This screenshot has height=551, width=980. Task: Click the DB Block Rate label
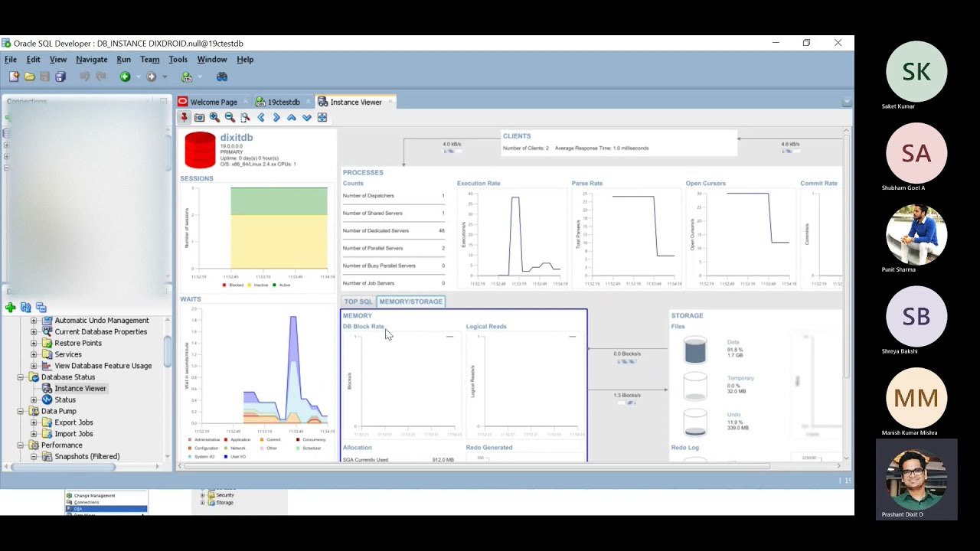[x=364, y=327]
